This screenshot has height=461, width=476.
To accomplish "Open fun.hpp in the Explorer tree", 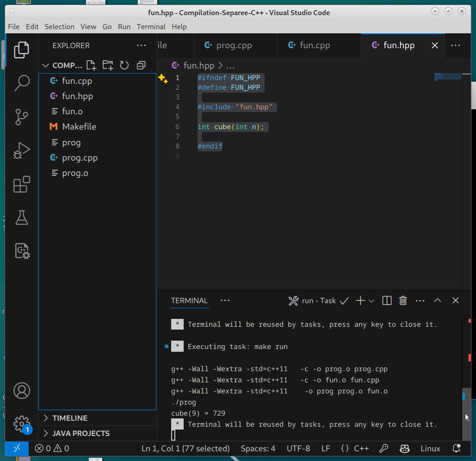I will (x=98, y=96).
